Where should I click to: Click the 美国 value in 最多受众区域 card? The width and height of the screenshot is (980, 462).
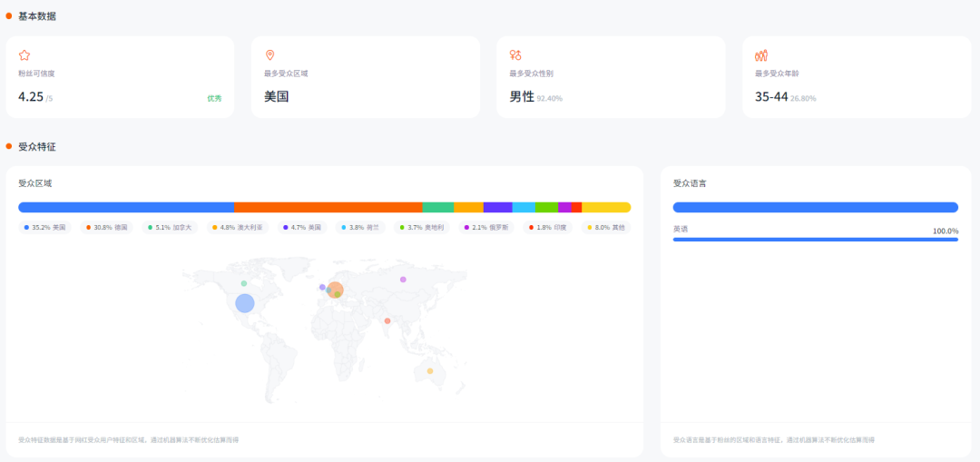276,97
